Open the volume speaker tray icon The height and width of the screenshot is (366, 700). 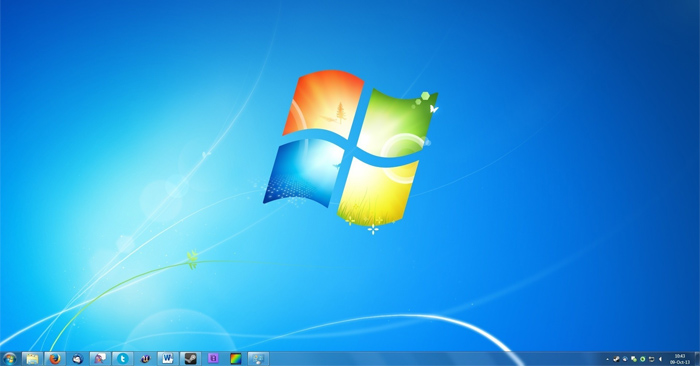pos(660,359)
